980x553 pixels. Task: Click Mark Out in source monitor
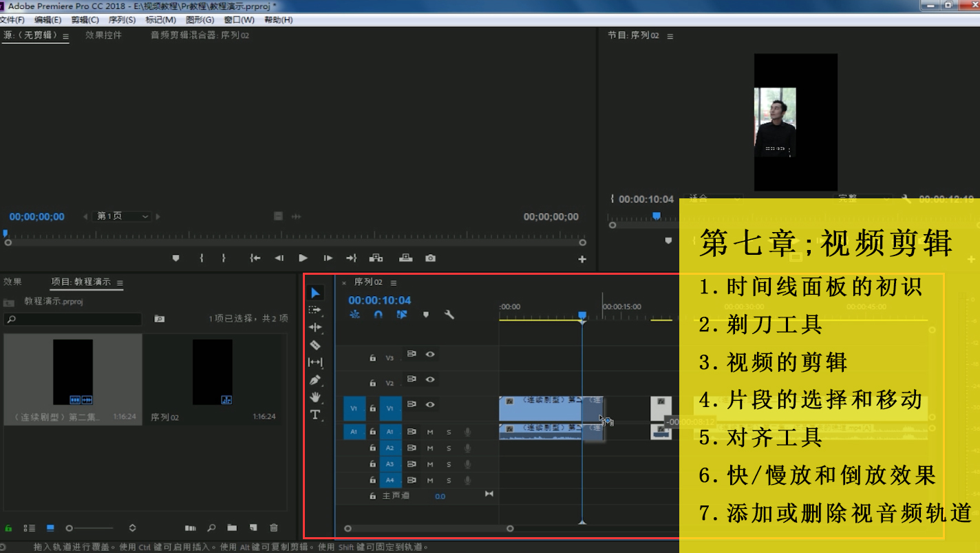(224, 258)
